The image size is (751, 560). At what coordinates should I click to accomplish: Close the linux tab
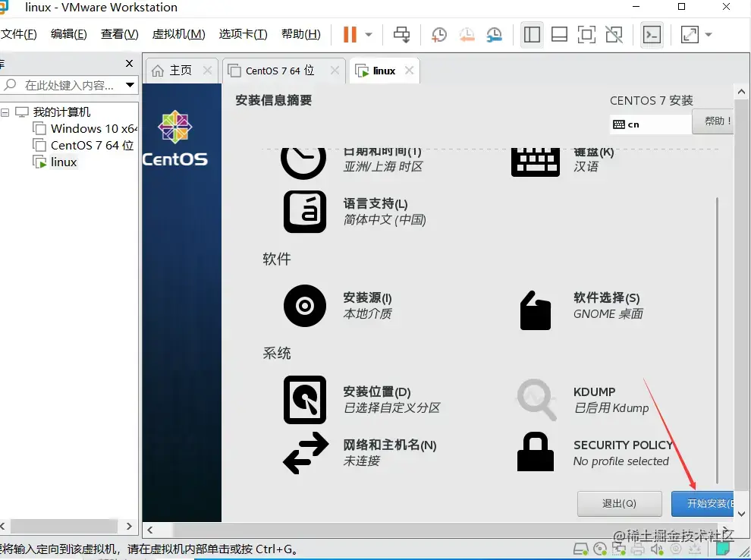click(409, 71)
